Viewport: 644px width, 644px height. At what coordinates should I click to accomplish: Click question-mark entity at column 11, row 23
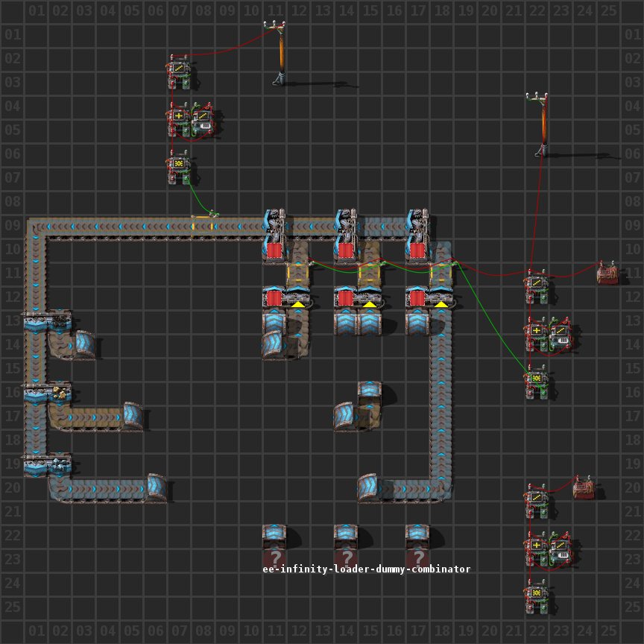(274, 558)
